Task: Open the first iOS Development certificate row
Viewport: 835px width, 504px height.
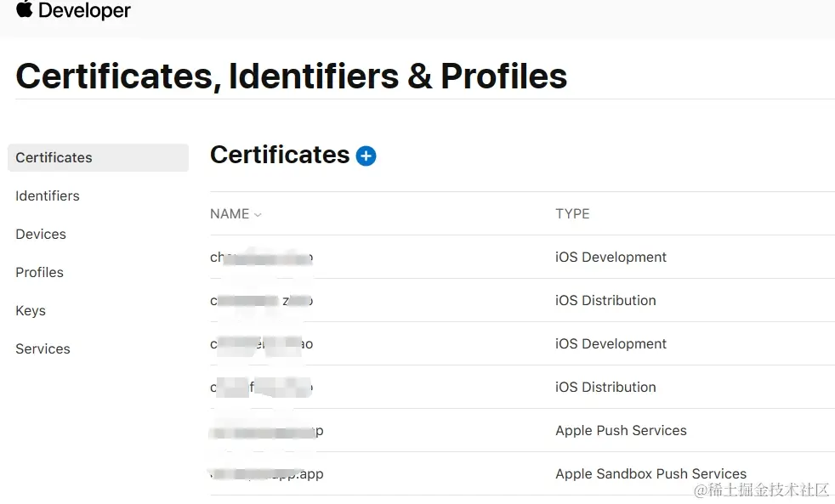Action: click(x=611, y=257)
